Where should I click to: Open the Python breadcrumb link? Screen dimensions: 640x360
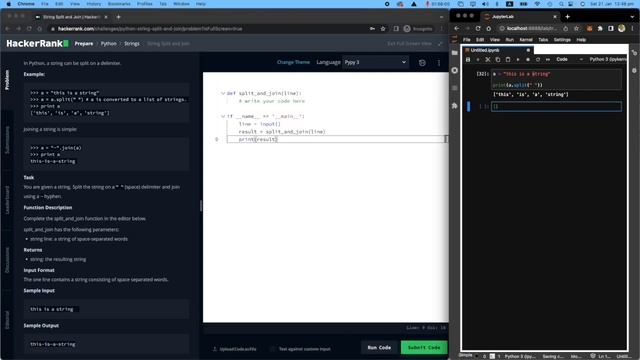click(x=109, y=43)
